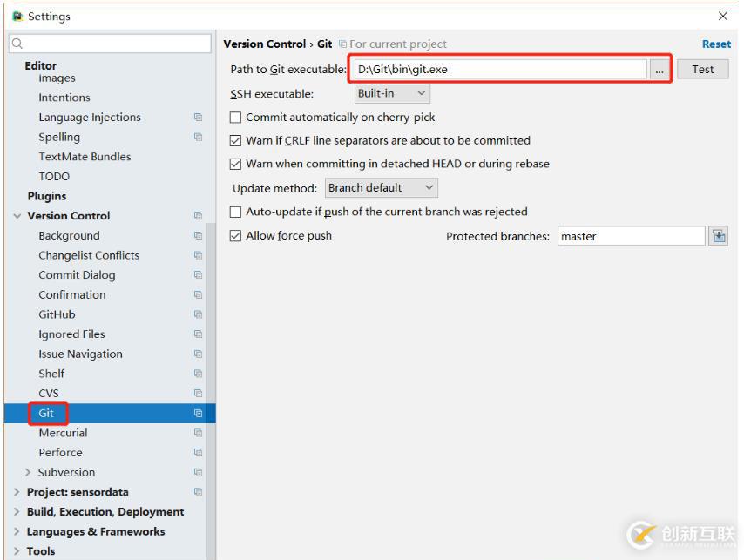The width and height of the screenshot is (744, 560).
Task: Collapse the Version Control section
Action: 17,216
